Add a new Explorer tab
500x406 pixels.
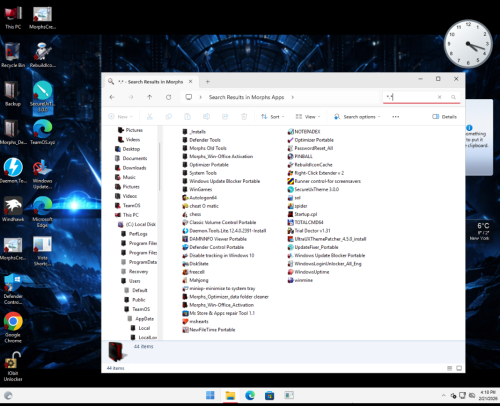pyautogui.click(x=207, y=82)
